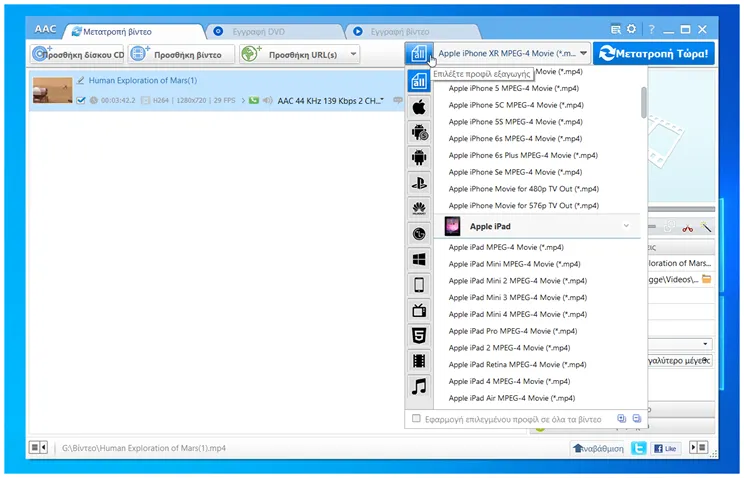
Task: Click the profile list vertical scrollbar thumb
Action: 643,102
